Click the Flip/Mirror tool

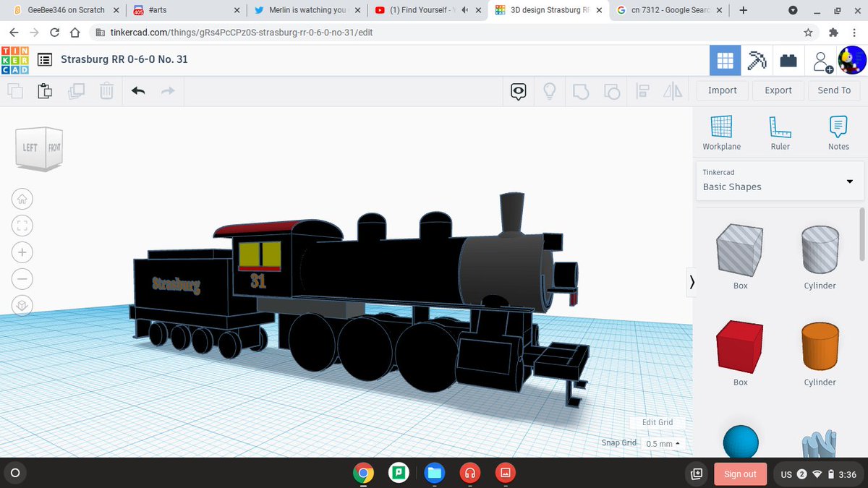(672, 90)
